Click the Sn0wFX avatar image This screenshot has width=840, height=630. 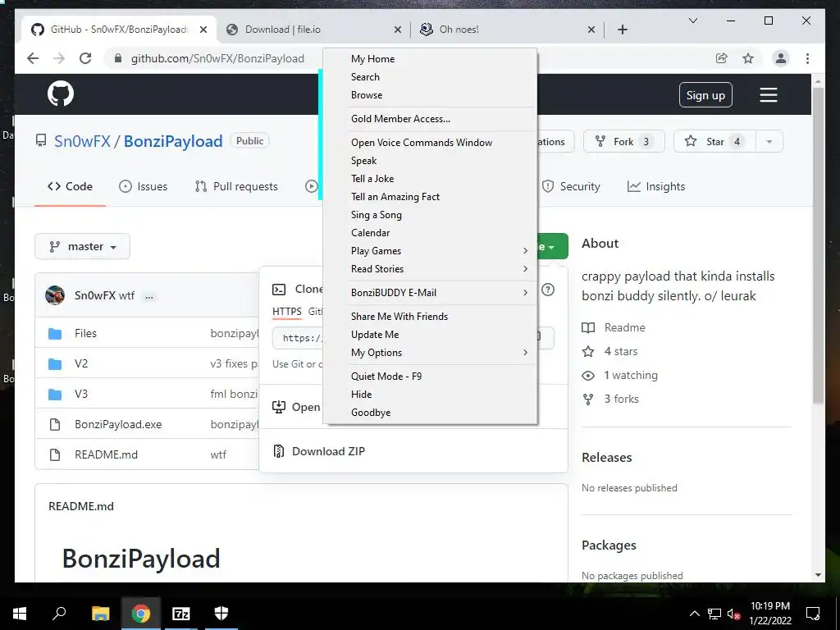[55, 295]
